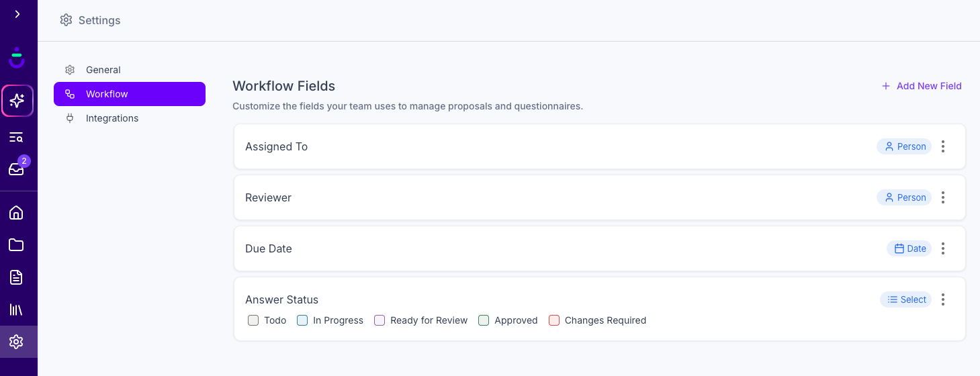The width and height of the screenshot is (980, 376).
Task: Click the app logo in sidebar
Action: [x=17, y=58]
